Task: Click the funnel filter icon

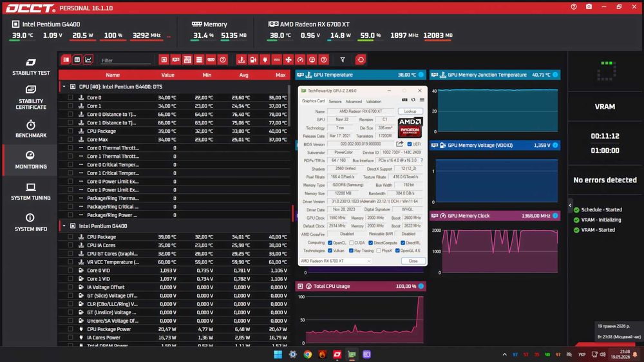Action: coord(343,60)
